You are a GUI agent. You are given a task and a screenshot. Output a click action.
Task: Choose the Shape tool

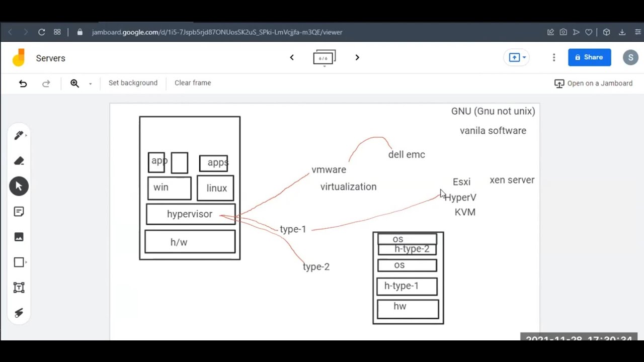(19, 262)
